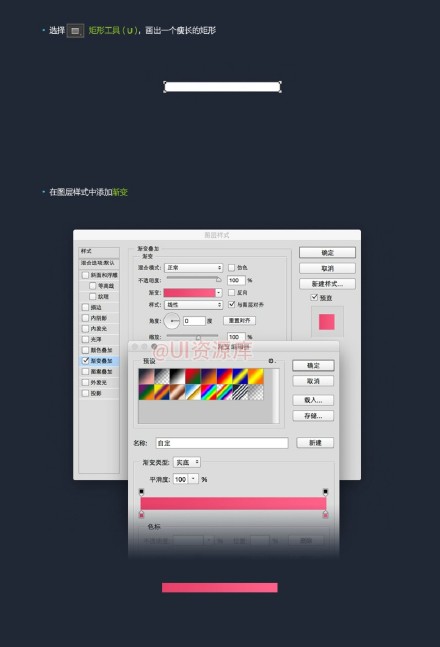Click the 载入... (Load) button
This screenshot has width=440, height=647.
point(313,400)
